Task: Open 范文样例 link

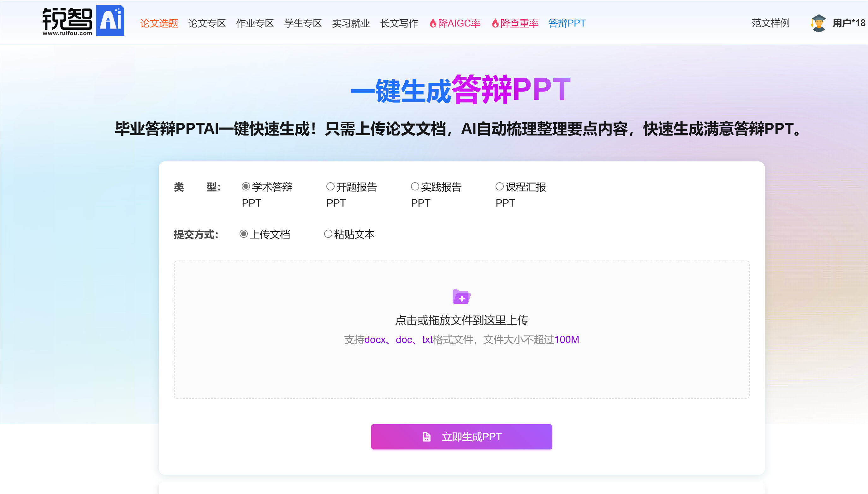Action: [770, 23]
